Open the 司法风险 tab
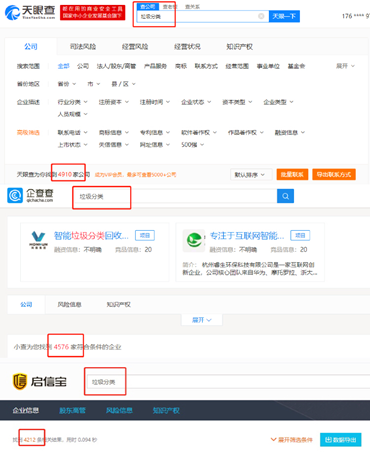This screenshot has width=370, height=452. coord(83,47)
